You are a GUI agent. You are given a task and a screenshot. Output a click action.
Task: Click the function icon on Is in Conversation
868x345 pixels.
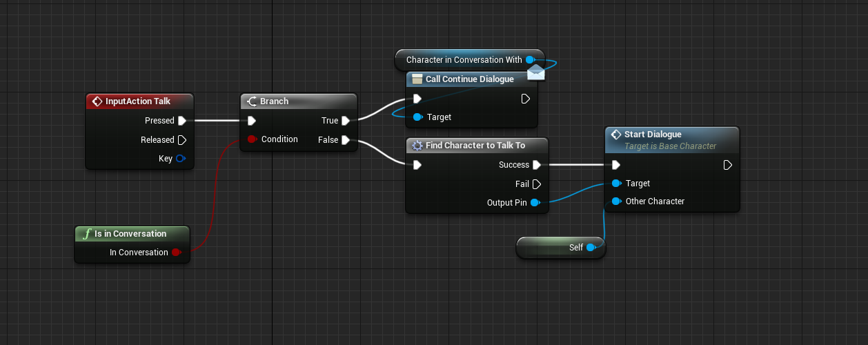tap(86, 234)
